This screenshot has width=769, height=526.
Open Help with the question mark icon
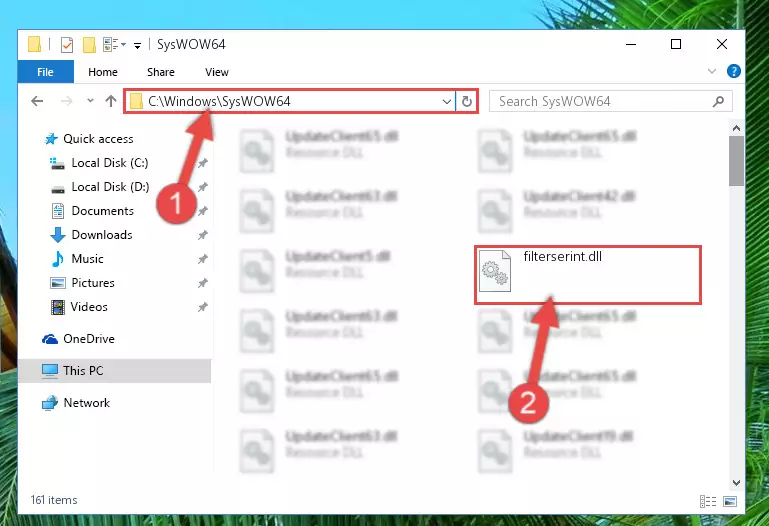click(734, 71)
